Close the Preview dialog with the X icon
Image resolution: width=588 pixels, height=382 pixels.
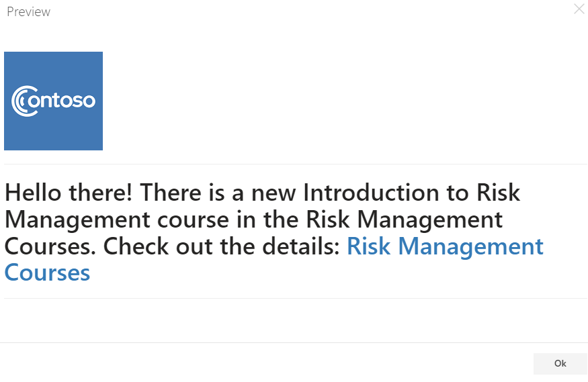579,9
